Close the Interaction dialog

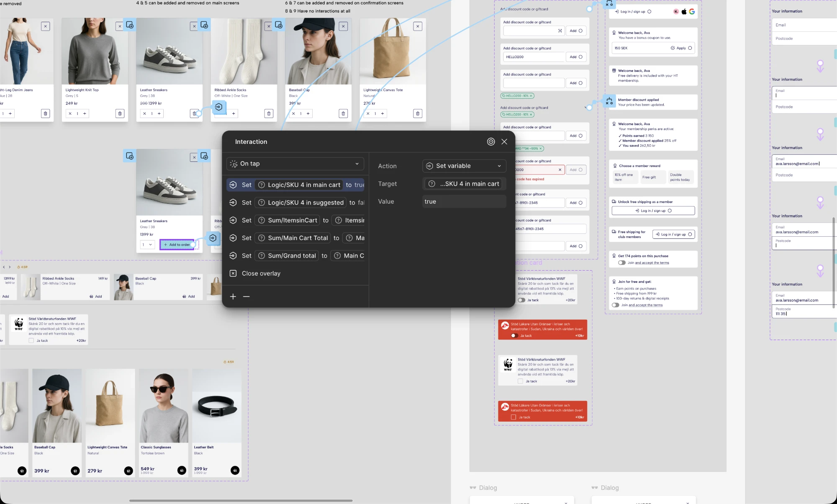[x=504, y=142]
